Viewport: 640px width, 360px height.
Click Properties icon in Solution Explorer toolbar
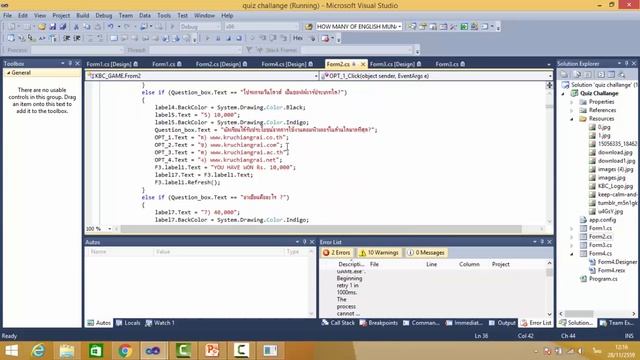pos(565,74)
